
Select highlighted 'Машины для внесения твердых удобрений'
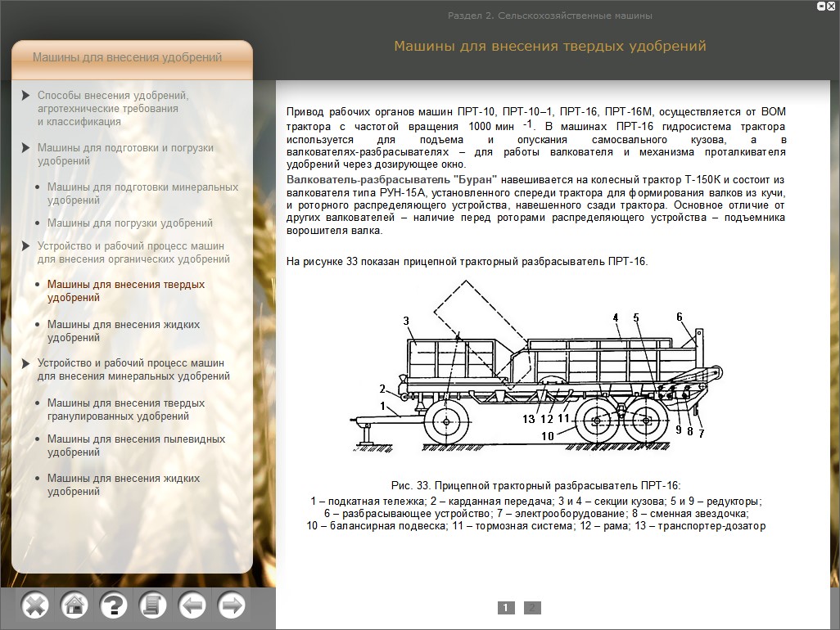[126, 291]
